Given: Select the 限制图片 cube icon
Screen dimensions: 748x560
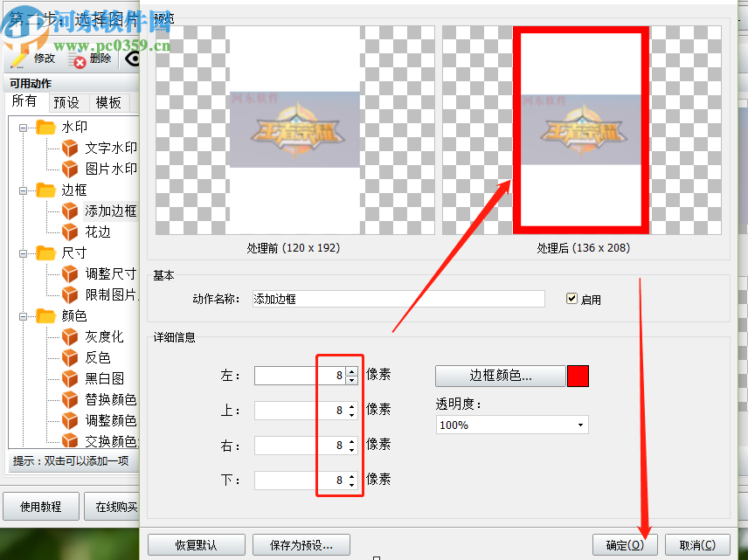Looking at the screenshot, I should 70,294.
